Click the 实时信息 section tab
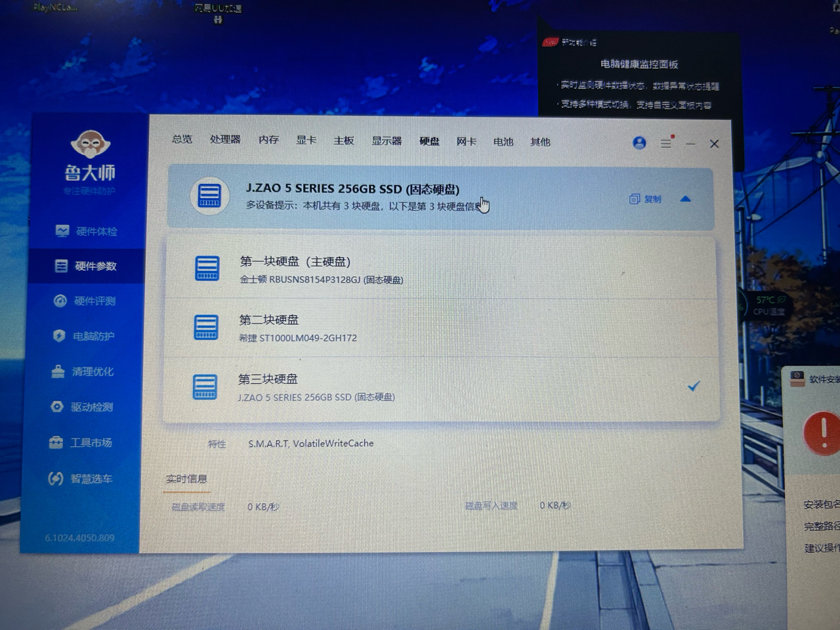The image size is (840, 630). coord(186,479)
